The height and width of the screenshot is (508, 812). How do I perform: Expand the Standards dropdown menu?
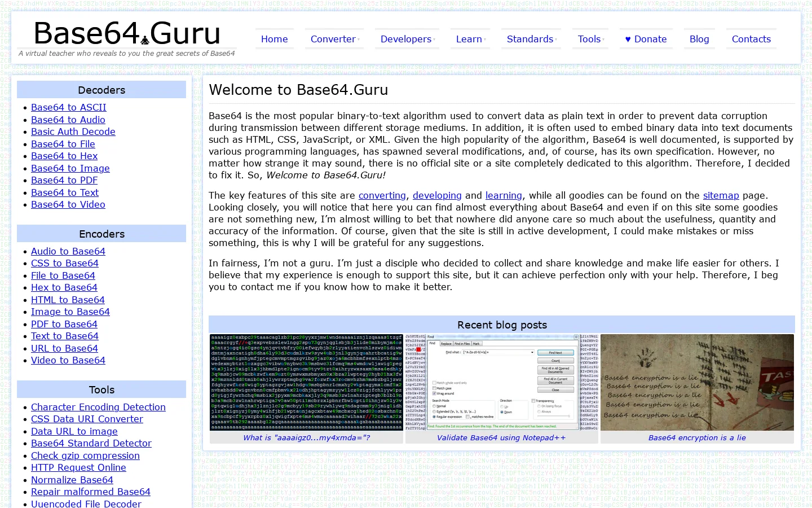click(x=531, y=39)
